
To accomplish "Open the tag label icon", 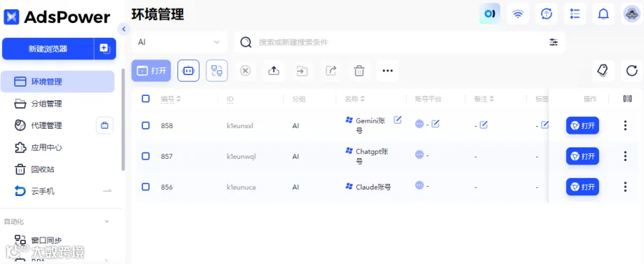I will click(x=602, y=71).
